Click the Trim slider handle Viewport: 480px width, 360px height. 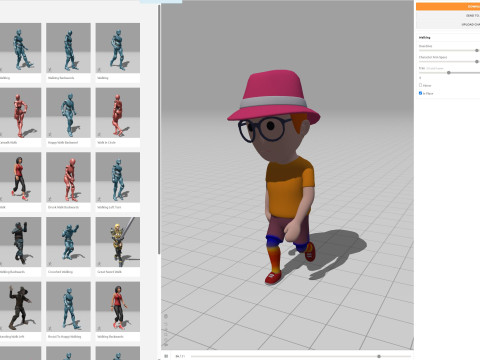[x=449, y=73]
